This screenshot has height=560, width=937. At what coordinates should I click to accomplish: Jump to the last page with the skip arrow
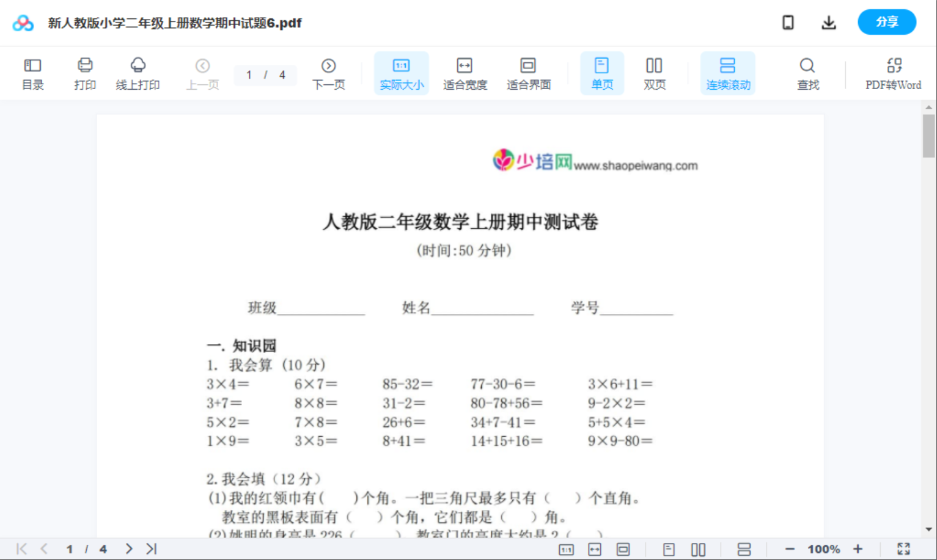(x=150, y=548)
